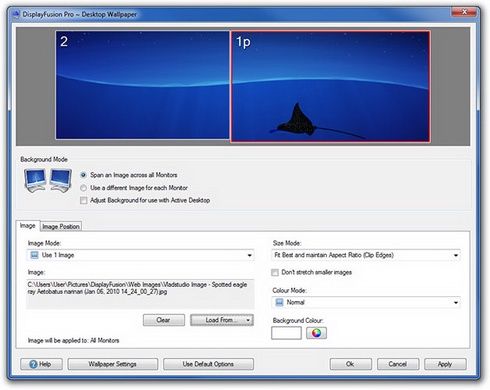Click the colour wheel picker icon
This screenshot has height=390, width=490.
click(316, 333)
